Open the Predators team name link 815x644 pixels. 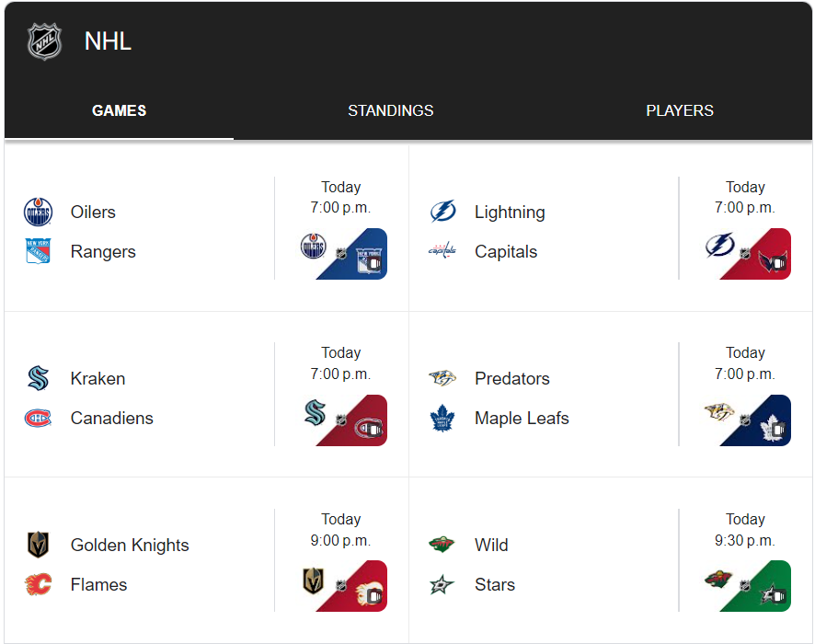pos(512,378)
